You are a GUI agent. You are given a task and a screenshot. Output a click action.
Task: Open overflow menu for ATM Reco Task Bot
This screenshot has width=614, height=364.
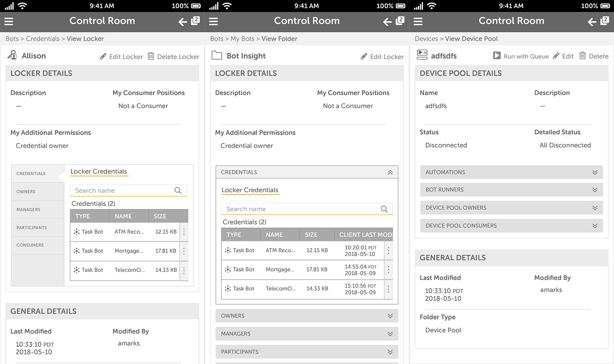pos(184,232)
